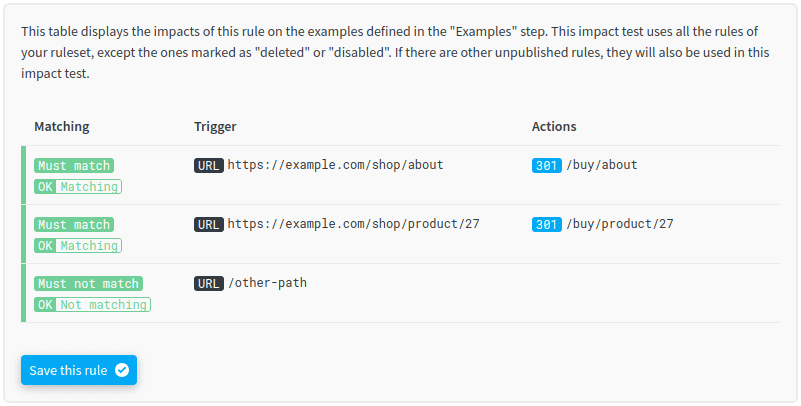
Task: Click the /buy/about action target
Action: 601,165
